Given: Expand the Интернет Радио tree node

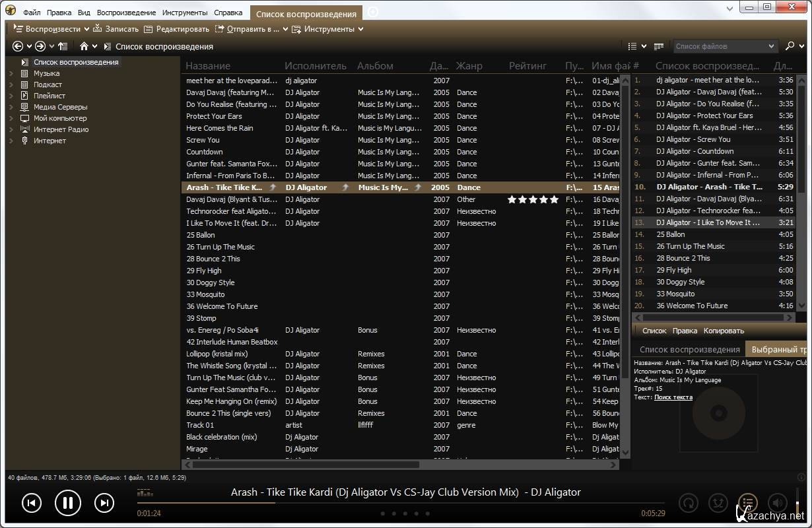Looking at the screenshot, I should 11,129.
